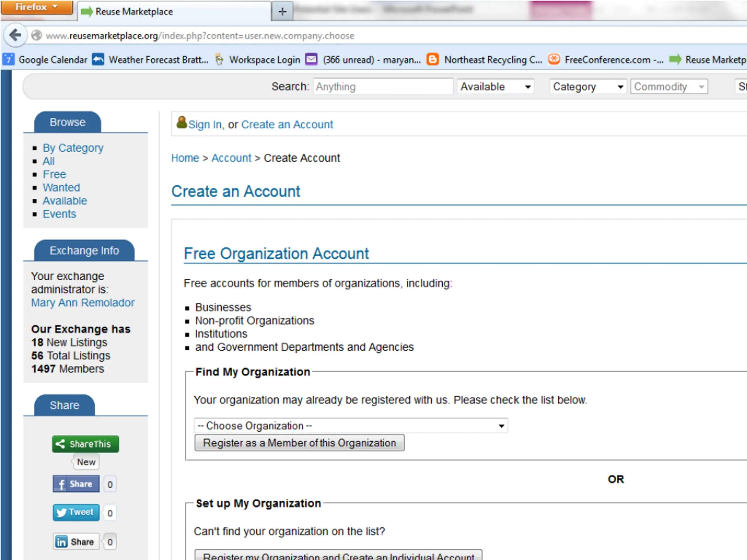Open a new tab with plus button

click(x=282, y=12)
